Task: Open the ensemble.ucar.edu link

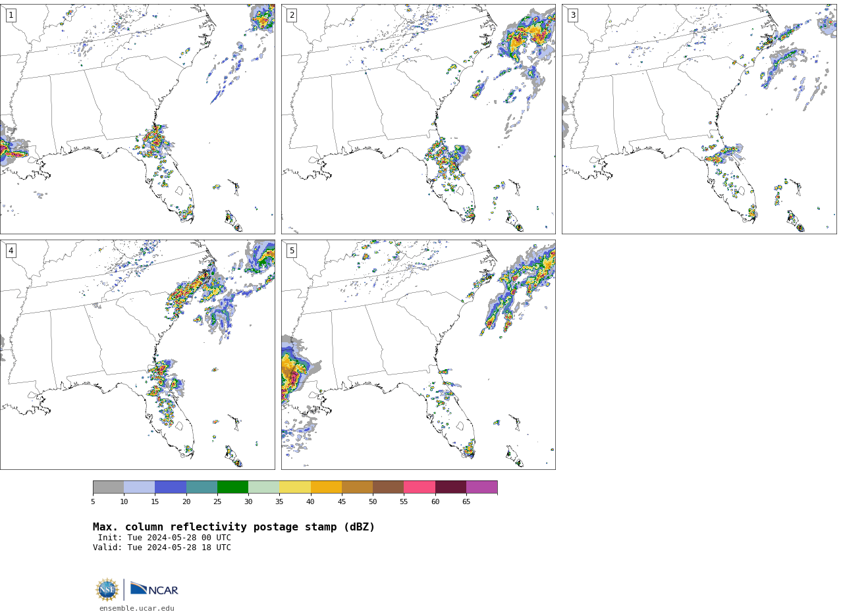Action: point(137,609)
